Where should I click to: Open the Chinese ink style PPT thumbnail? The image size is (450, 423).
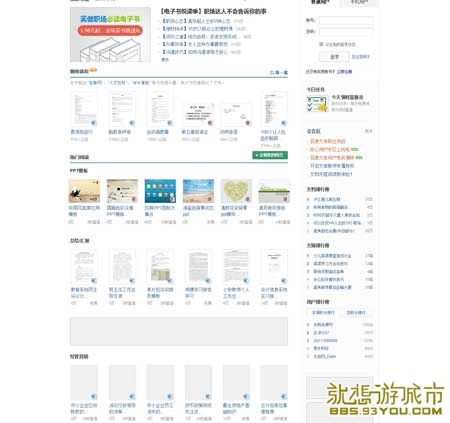[84, 191]
